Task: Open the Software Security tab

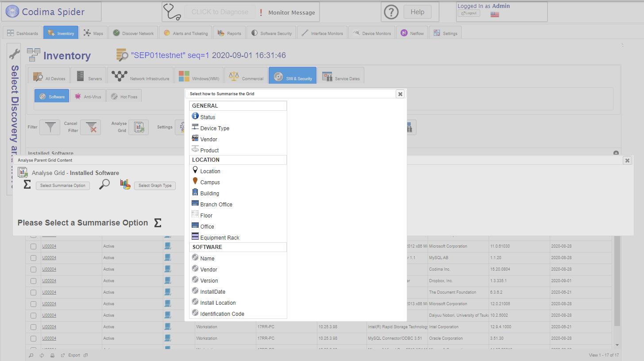Action: point(272,33)
